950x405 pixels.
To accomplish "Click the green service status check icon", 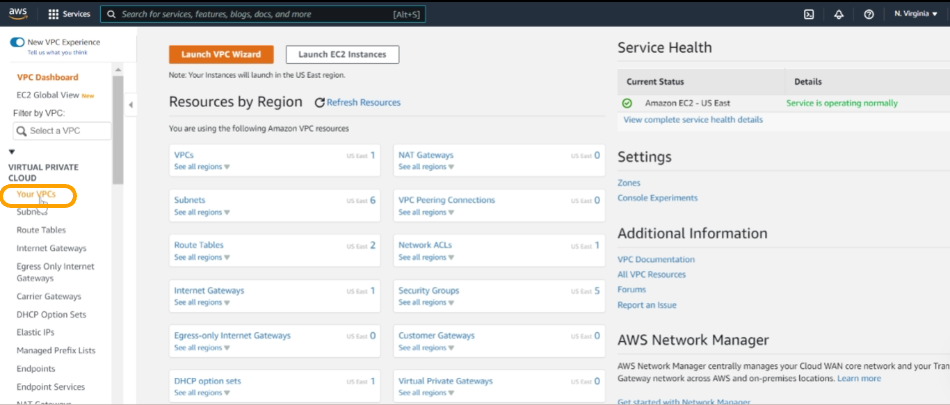I will click(x=627, y=103).
